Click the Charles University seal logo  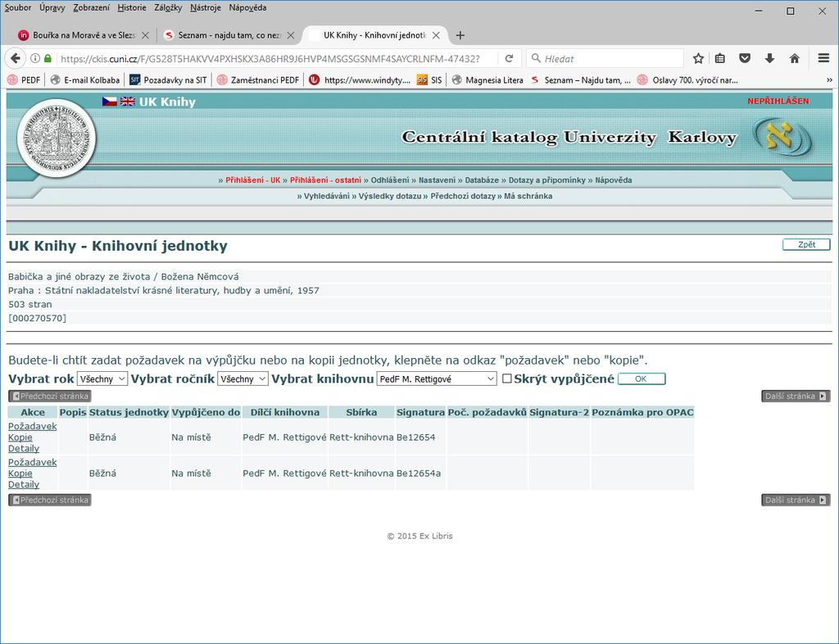57,138
